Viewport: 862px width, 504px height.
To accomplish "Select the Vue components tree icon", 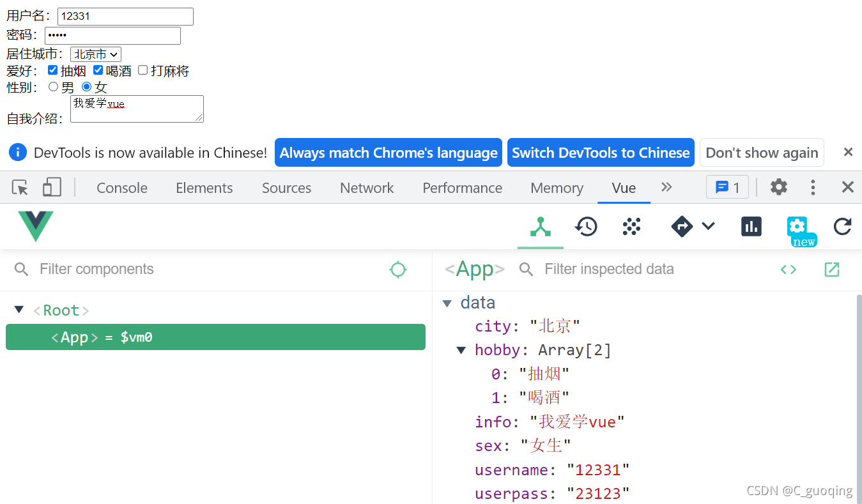I will [x=541, y=227].
